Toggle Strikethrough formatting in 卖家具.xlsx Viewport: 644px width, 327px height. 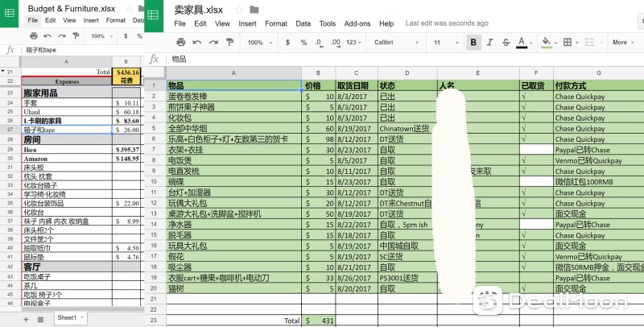(x=506, y=43)
